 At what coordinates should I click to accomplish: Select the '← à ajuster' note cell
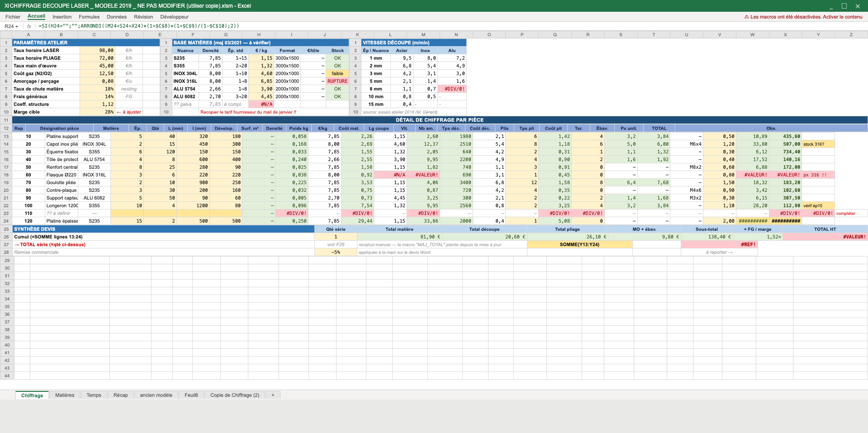coord(129,112)
